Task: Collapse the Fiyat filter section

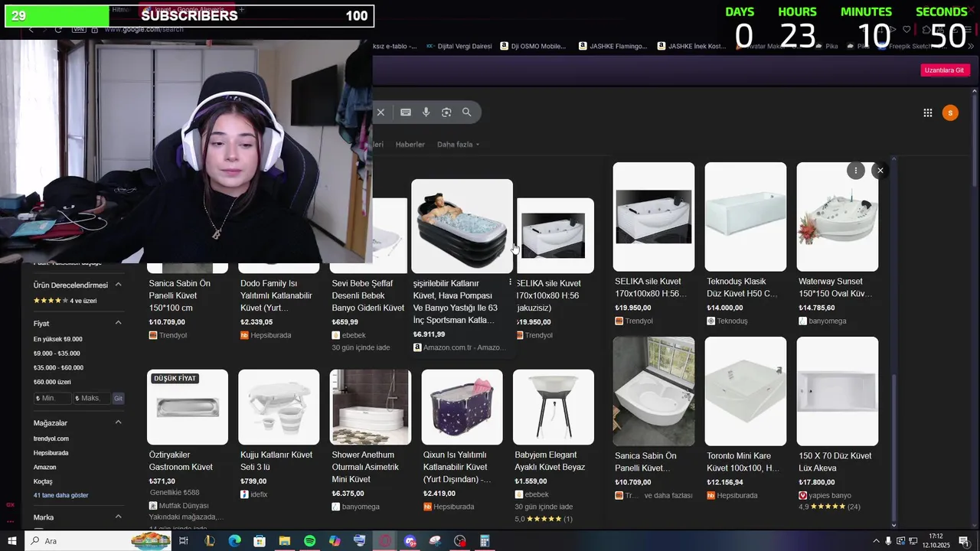Action: tap(118, 323)
